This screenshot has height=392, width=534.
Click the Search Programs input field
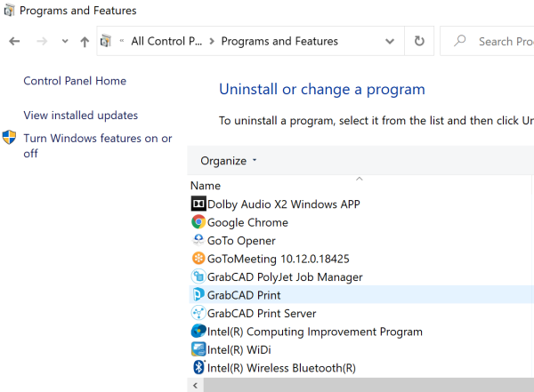(x=487, y=41)
